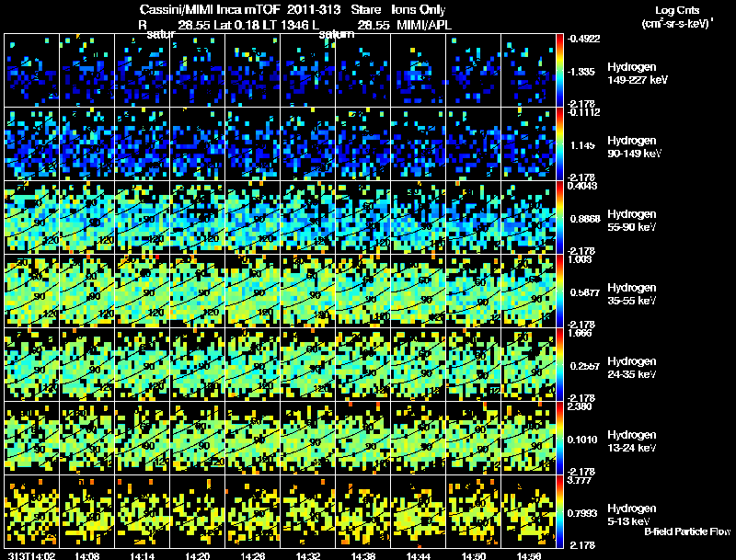Viewport: 736px width, 560px height.
Task: Click the 14:56 time label
Action: tap(528, 555)
